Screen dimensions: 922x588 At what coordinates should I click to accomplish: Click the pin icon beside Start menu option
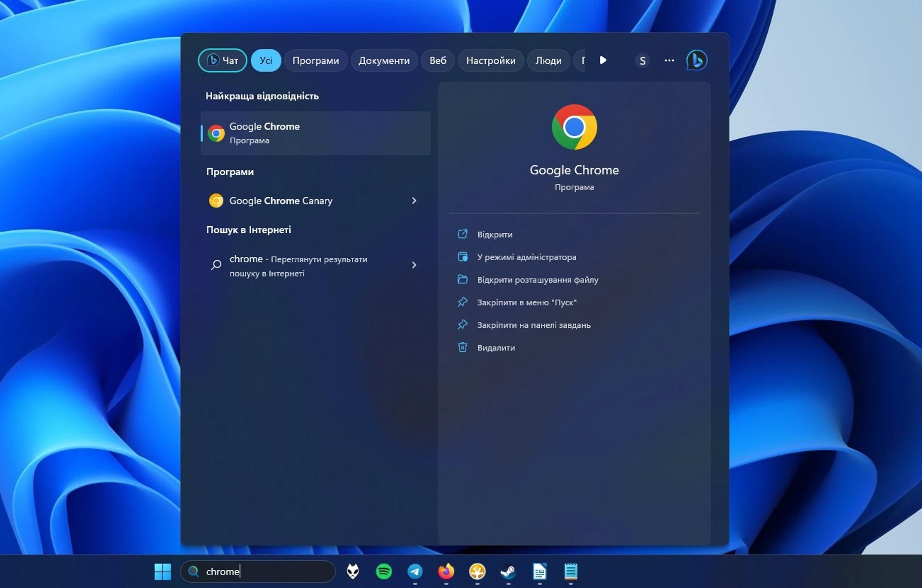pos(462,302)
